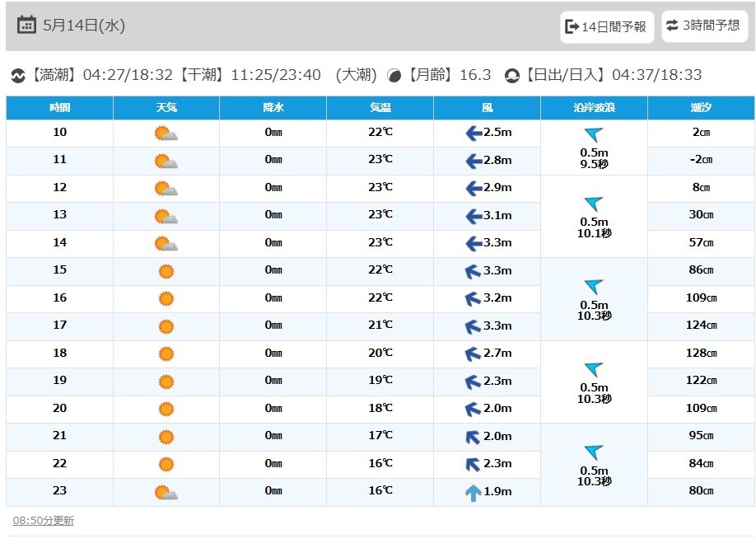
Task: Click the partly cloudy icon at hour 23
Action: click(166, 492)
